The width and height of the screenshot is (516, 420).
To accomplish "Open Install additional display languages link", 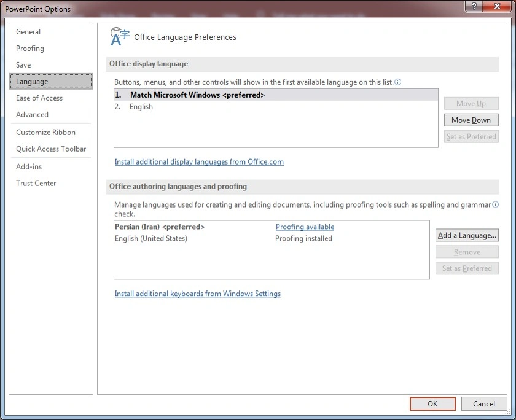I will (x=199, y=162).
